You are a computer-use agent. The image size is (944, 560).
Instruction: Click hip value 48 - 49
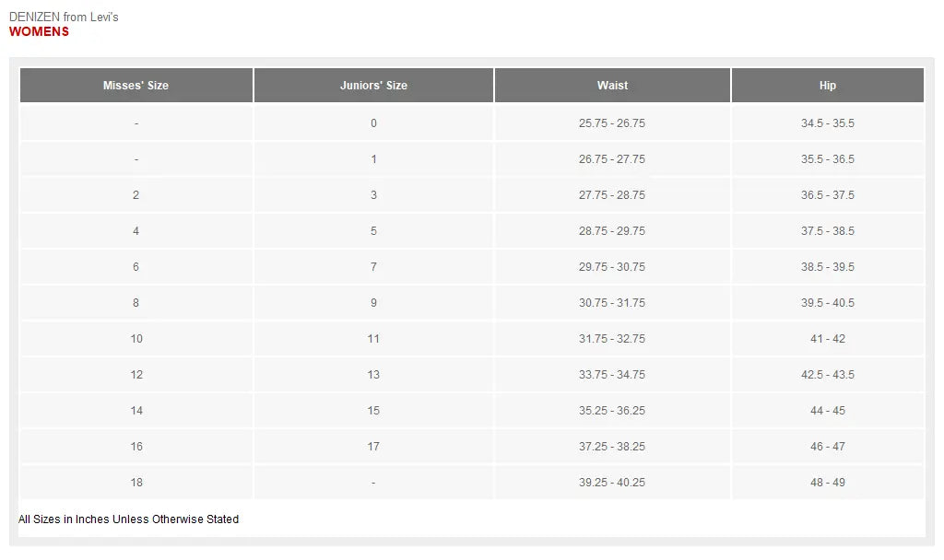[x=828, y=483]
